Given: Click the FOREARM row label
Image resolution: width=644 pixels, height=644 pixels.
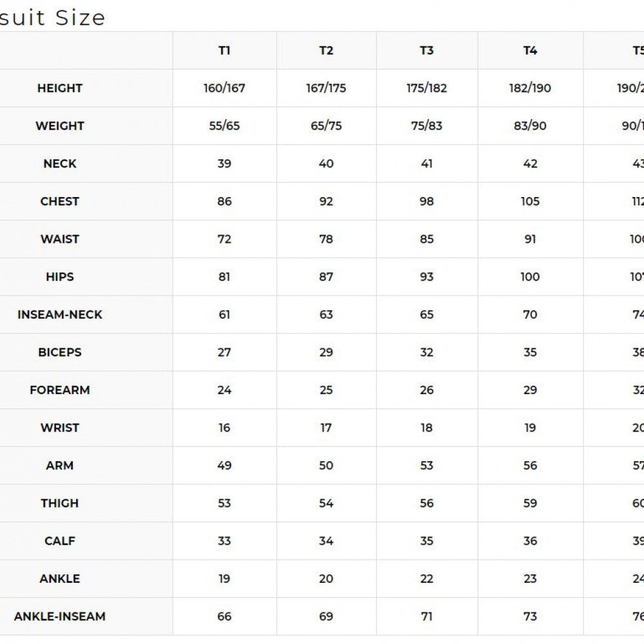Looking at the screenshot, I should [60, 390].
